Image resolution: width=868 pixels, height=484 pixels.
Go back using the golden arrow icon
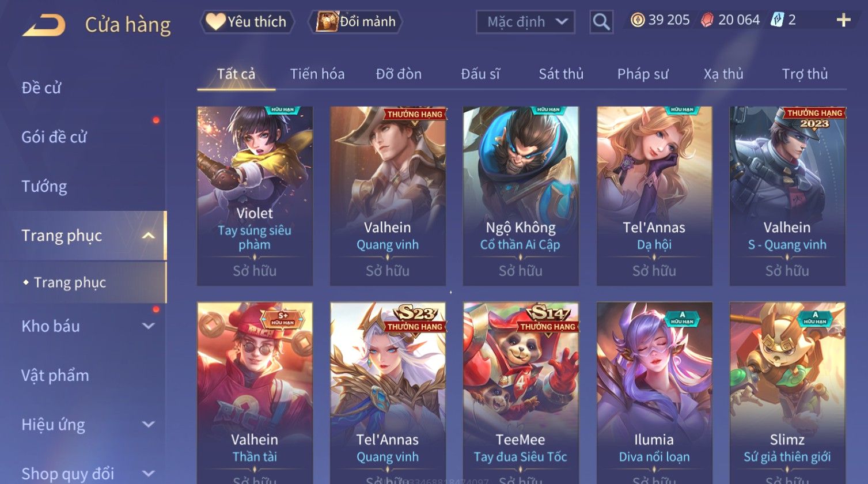click(44, 25)
